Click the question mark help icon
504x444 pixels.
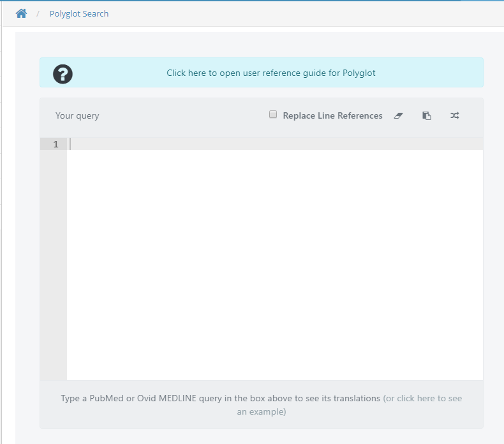[63, 74]
